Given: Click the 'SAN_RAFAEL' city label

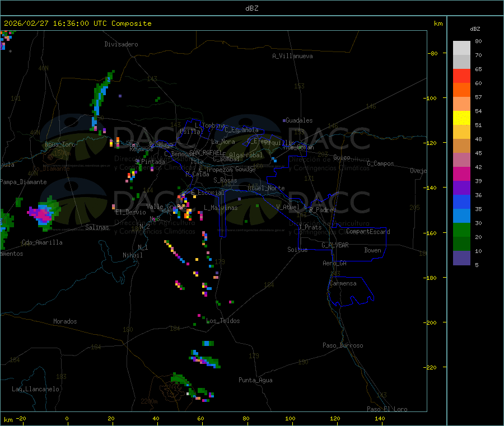Looking at the screenshot, I should point(206,153).
